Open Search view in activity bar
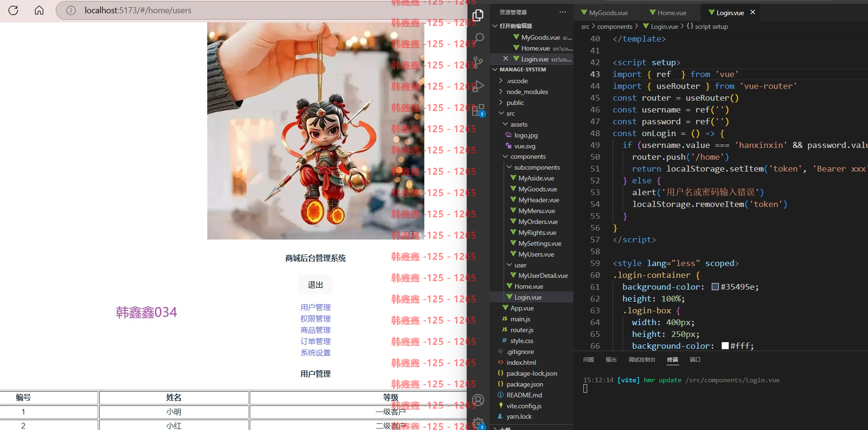Image resolution: width=868 pixels, height=430 pixels. (479, 38)
